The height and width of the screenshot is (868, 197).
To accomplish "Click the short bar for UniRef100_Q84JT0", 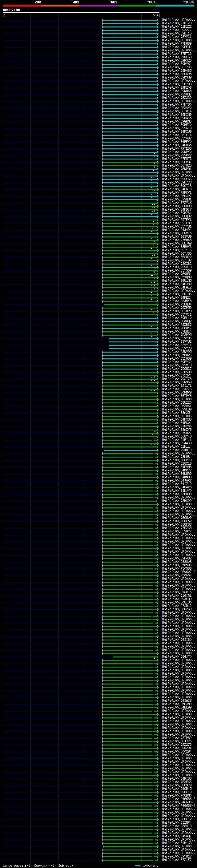I will (x=135, y=657).
